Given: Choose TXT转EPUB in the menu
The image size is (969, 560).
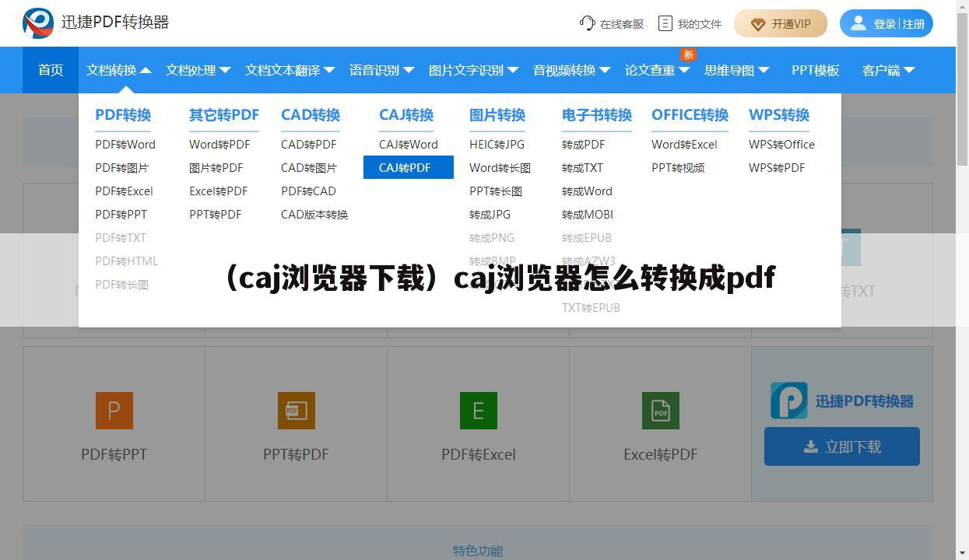Looking at the screenshot, I should tap(591, 307).
